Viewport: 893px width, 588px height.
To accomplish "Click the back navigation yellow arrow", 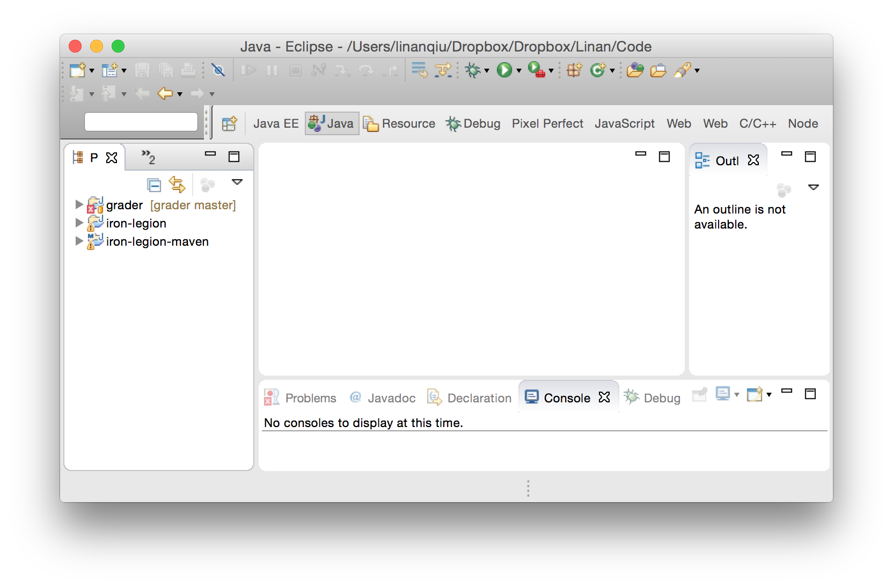I will [x=165, y=93].
